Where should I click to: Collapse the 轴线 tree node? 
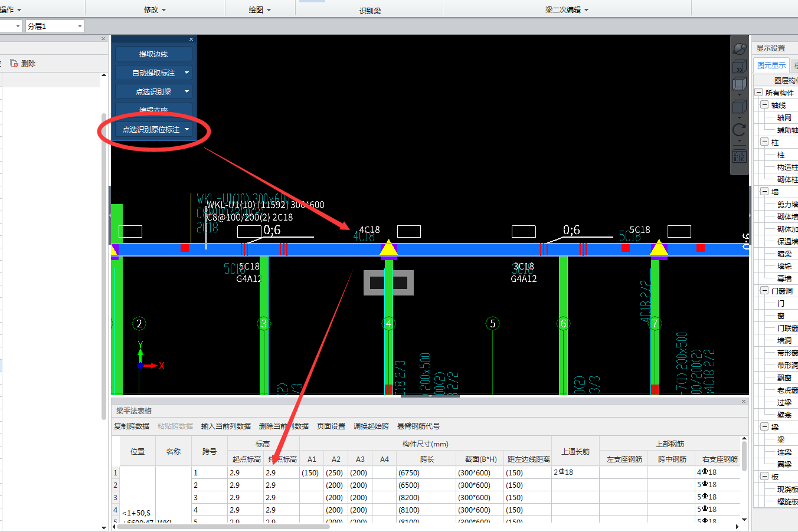pyautogui.click(x=765, y=105)
